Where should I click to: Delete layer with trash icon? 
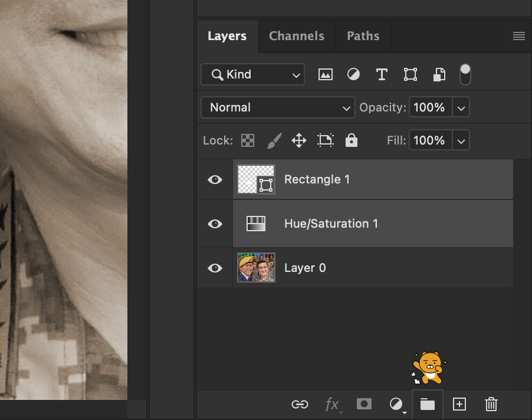coord(491,405)
